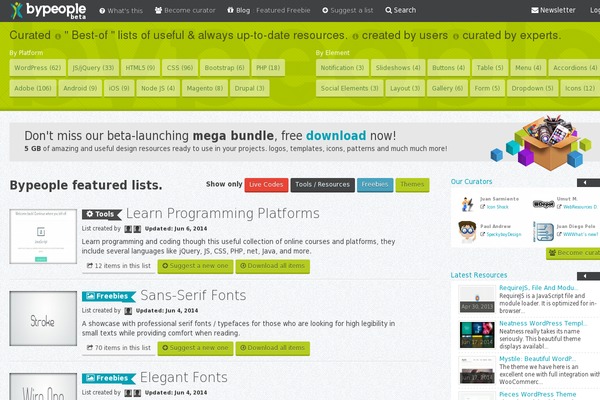Filter by Table (5) element
The height and width of the screenshot is (400, 600).
[490, 68]
